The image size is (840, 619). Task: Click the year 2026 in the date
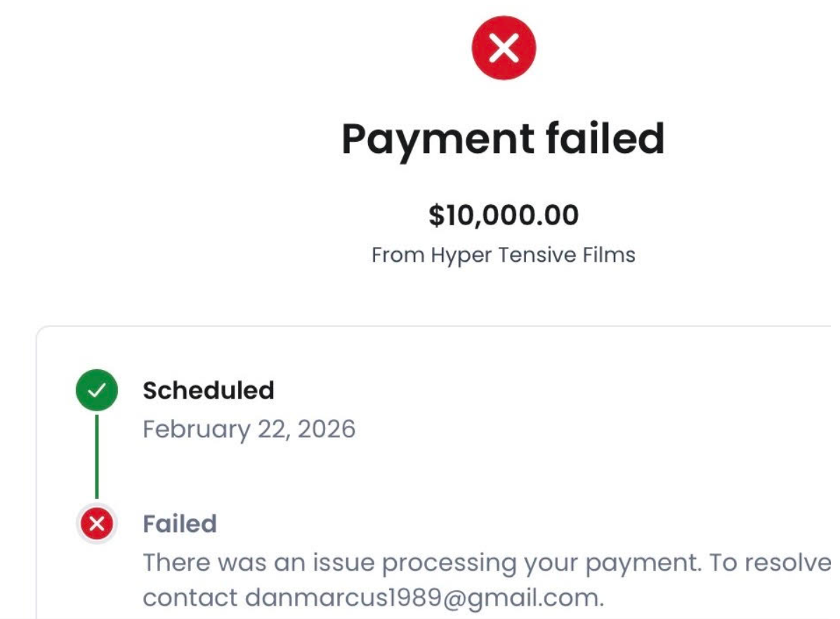[327, 429]
